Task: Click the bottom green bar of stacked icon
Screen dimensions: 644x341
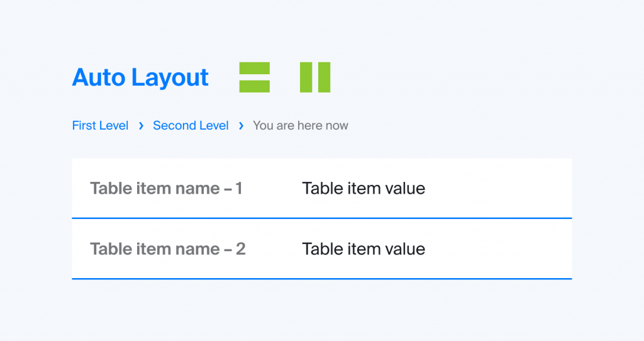Action: click(255, 86)
